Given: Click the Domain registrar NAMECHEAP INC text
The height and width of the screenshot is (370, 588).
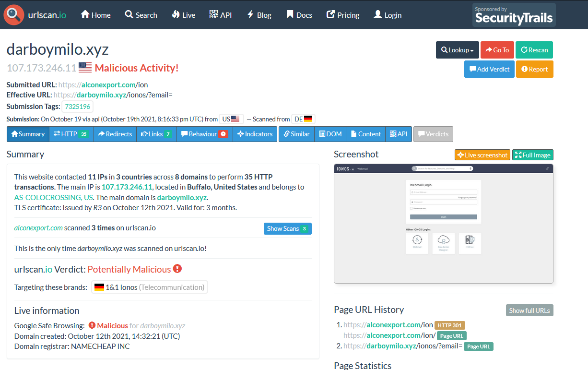Looking at the screenshot, I should [72, 346].
